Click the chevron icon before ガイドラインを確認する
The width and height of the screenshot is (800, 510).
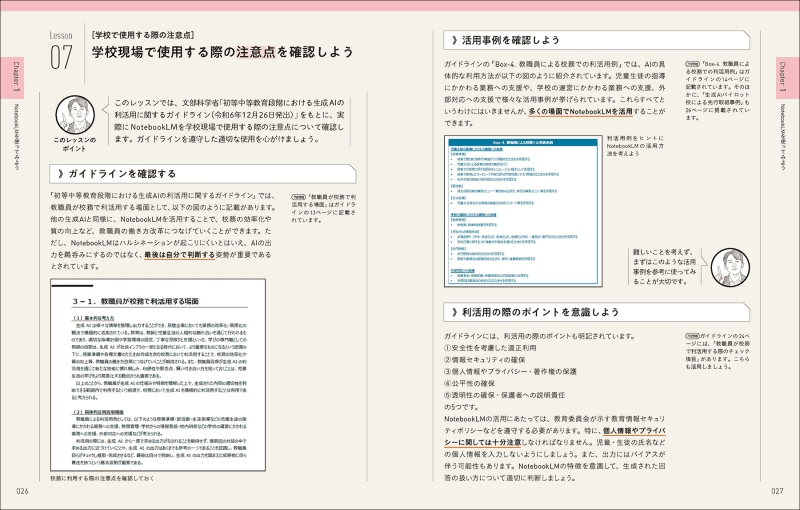pos(61,174)
